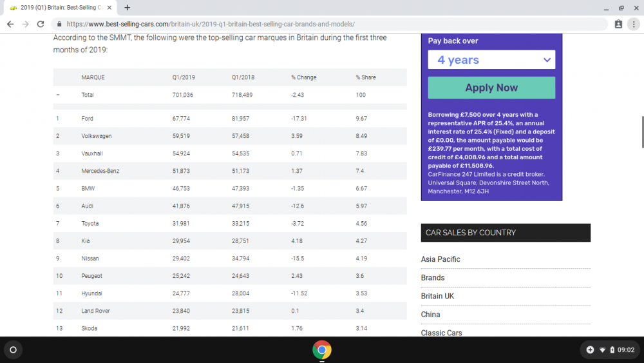Viewport: 644px width, 363px height.
Task: Click the MARQUE column header
Action: click(x=93, y=77)
